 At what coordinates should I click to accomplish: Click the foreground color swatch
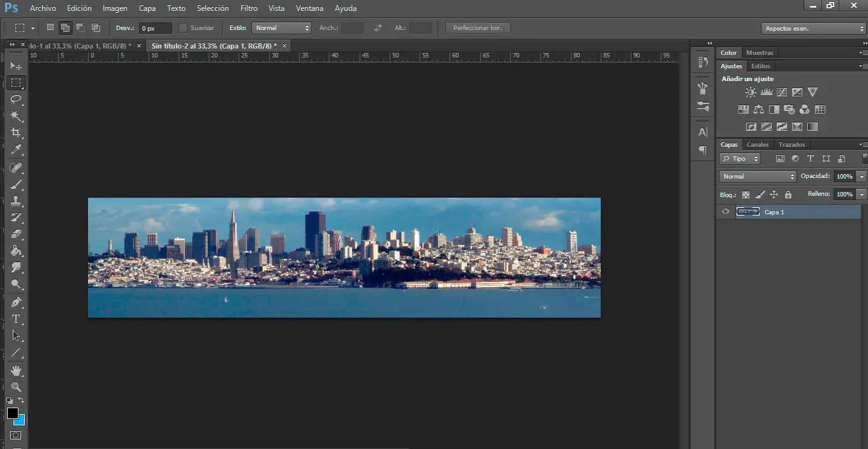click(12, 413)
